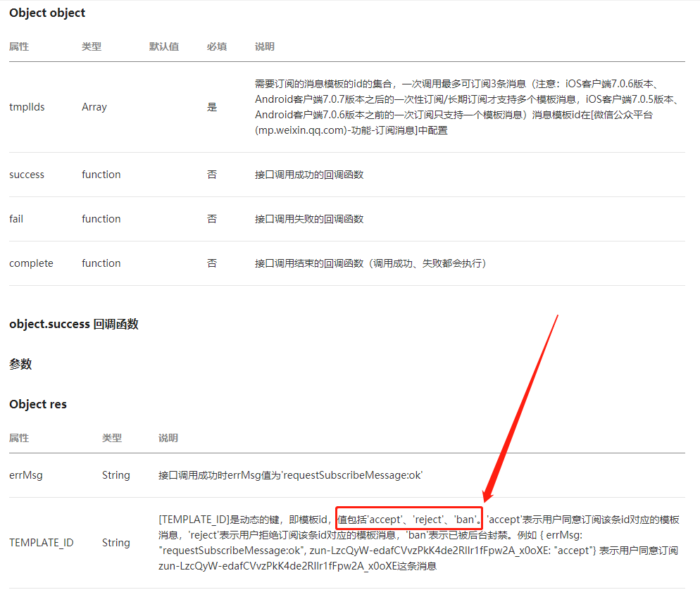Select the 参数 heading

point(20,364)
